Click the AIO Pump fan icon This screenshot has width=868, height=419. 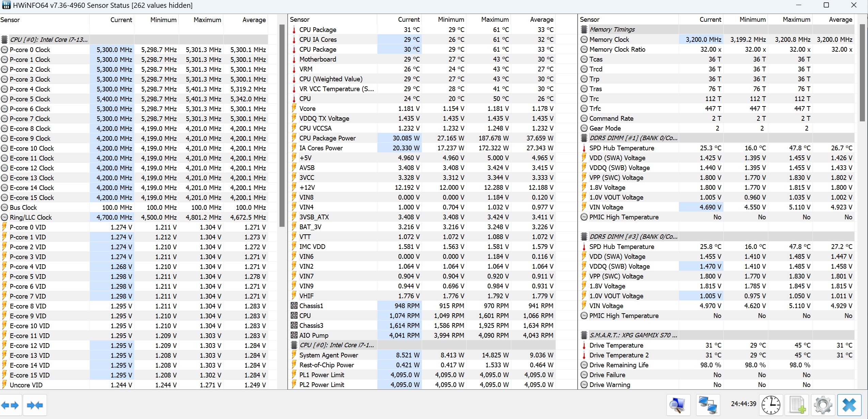[294, 335]
